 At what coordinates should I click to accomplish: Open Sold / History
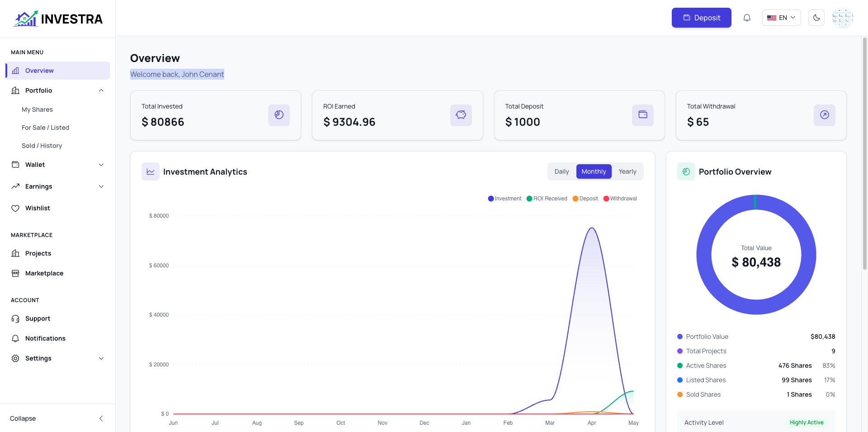coord(42,146)
